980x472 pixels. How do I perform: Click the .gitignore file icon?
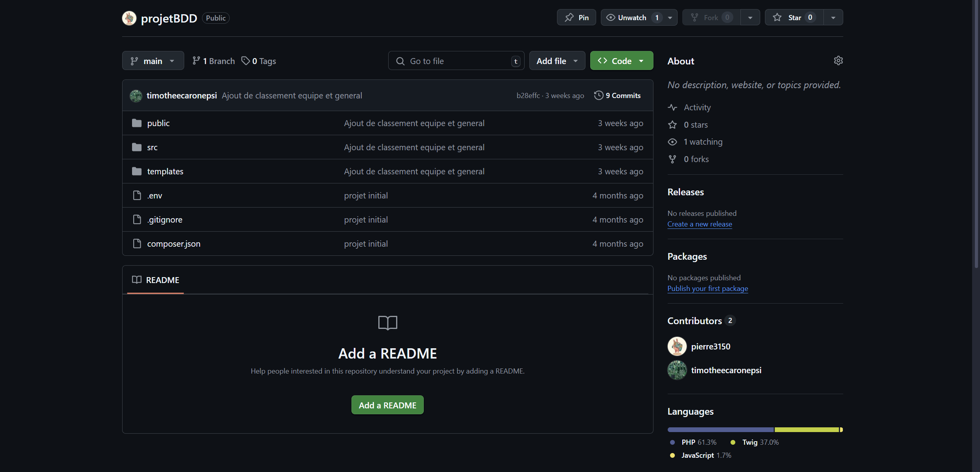click(x=137, y=219)
